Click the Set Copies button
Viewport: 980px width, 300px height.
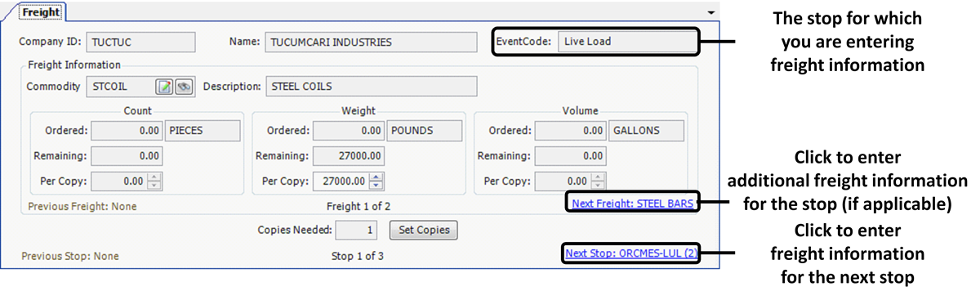pyautogui.click(x=423, y=230)
